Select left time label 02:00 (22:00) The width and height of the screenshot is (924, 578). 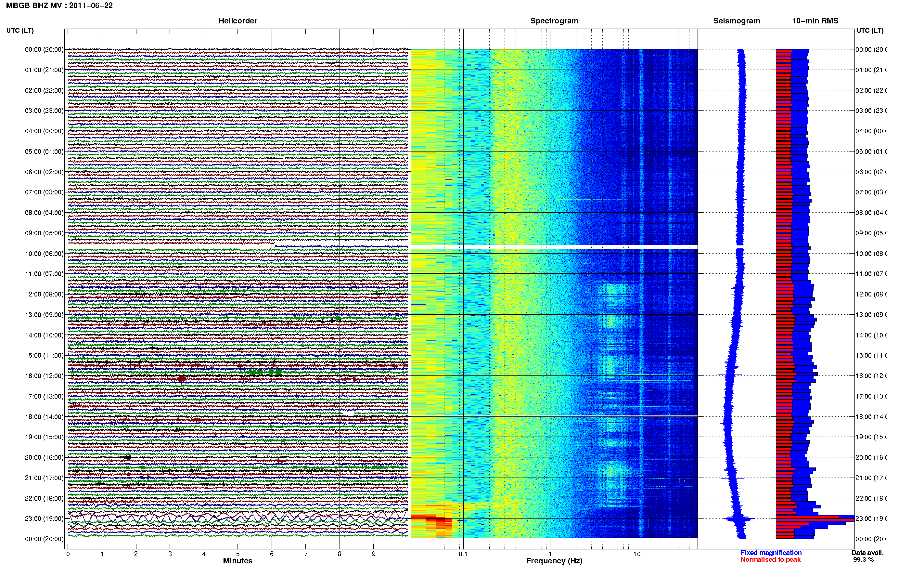tap(44, 90)
